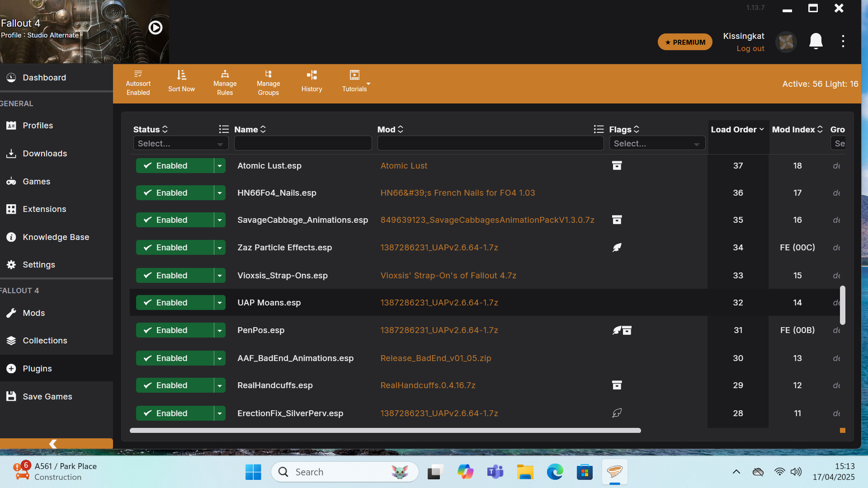The height and width of the screenshot is (488, 868).
Task: Click archive flag icon for RealHandcuffs.esp
Action: click(x=617, y=385)
